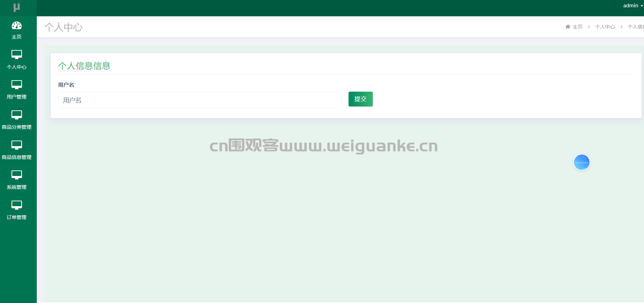644x303 pixels.
Task: Select the 系统管理 sidebar menu label
Action: [17, 187]
